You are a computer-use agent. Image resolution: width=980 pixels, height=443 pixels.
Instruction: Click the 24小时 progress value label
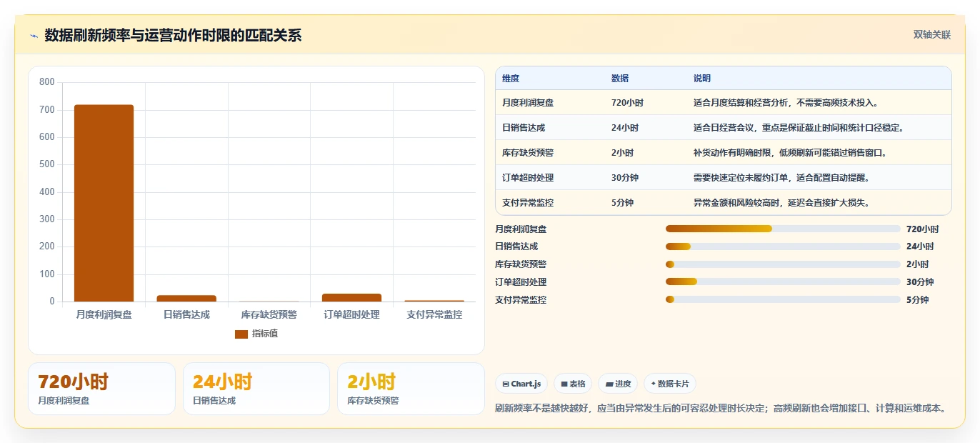click(920, 247)
